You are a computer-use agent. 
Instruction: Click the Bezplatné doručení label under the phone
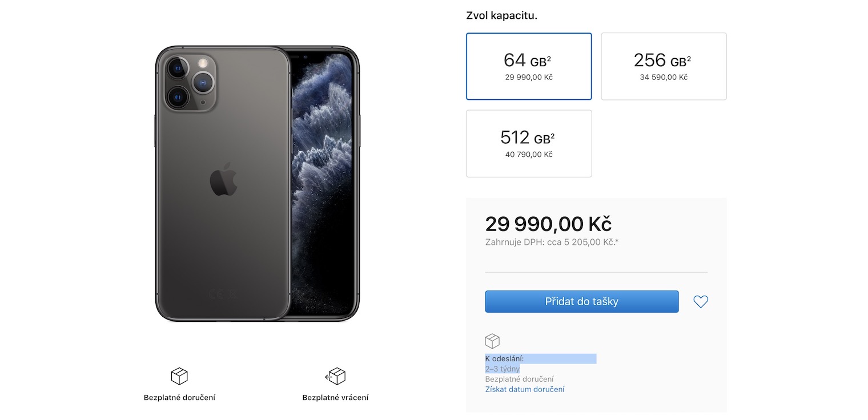[x=179, y=397]
